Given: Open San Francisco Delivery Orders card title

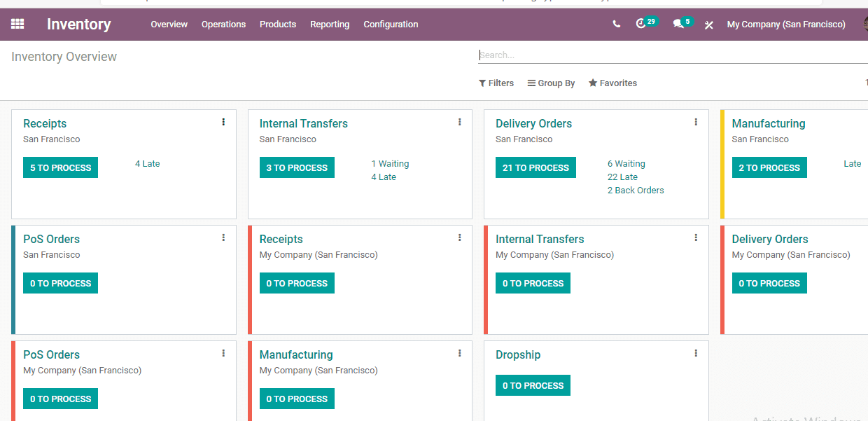Looking at the screenshot, I should [533, 123].
